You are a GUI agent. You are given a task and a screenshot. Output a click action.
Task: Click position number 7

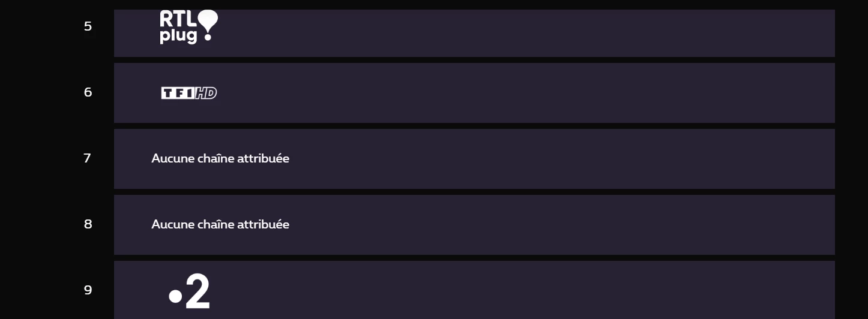[x=88, y=159]
